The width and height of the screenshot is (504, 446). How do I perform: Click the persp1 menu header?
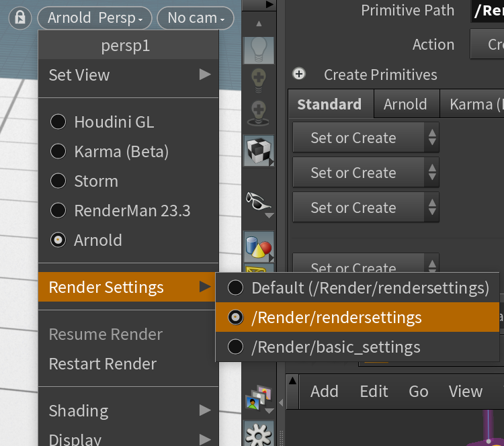coord(128,45)
